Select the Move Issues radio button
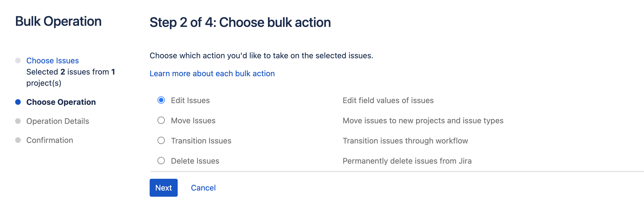Viewport: 644px width, 218px height. [x=161, y=120]
